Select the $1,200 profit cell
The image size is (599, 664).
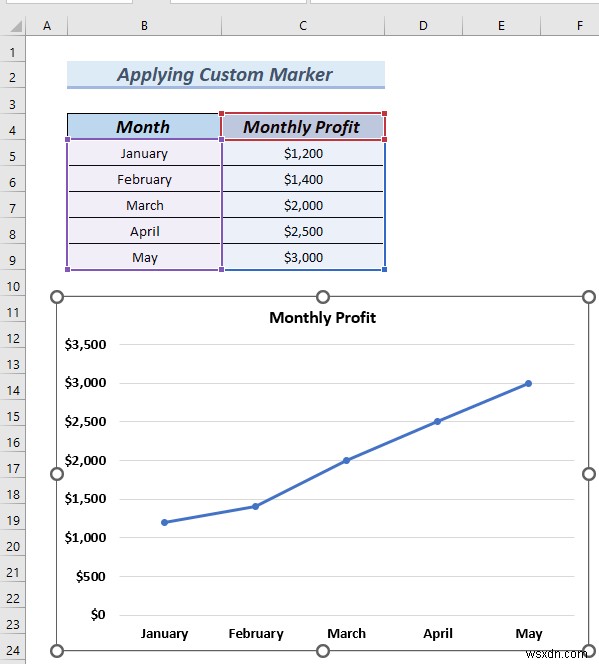[303, 153]
